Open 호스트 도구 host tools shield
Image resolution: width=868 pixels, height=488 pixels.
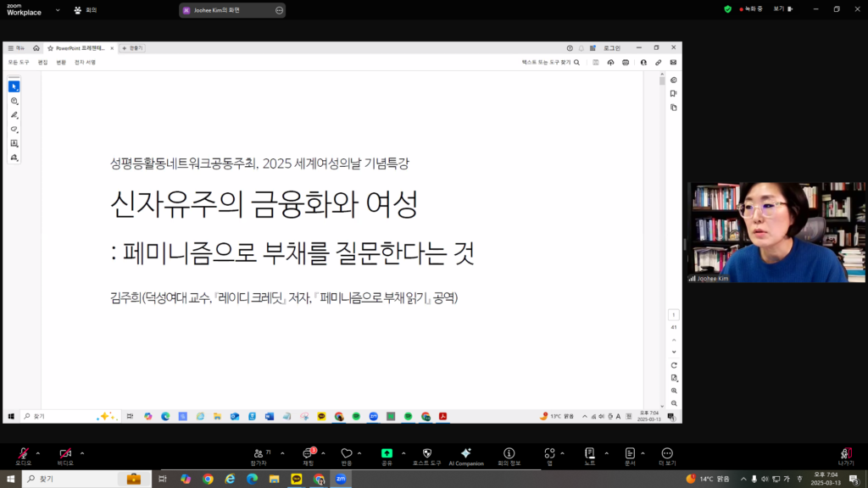(x=427, y=456)
